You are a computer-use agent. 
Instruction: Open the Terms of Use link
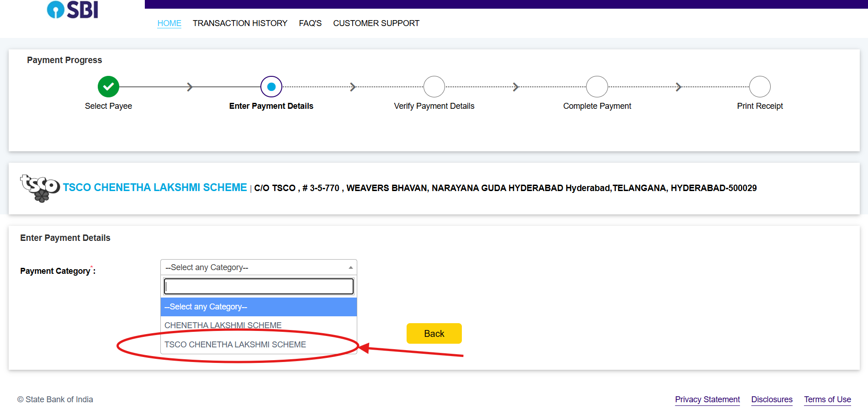click(x=827, y=399)
